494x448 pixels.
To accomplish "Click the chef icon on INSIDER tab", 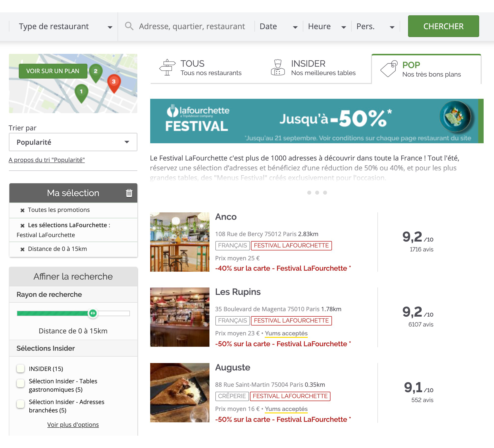I will [278, 67].
